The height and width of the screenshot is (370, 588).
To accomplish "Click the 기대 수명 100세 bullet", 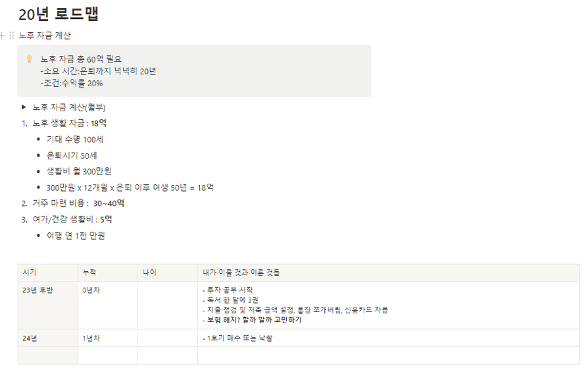I will point(74,140).
